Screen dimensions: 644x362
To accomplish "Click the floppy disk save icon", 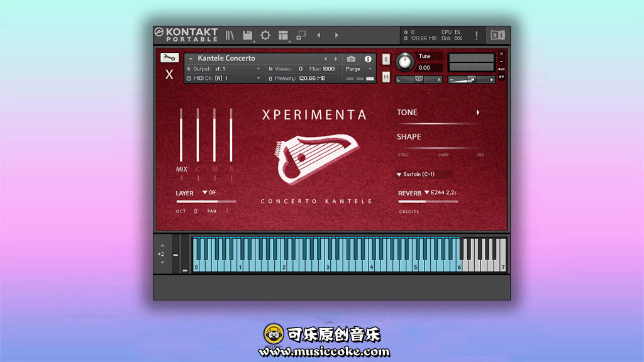I will (248, 35).
